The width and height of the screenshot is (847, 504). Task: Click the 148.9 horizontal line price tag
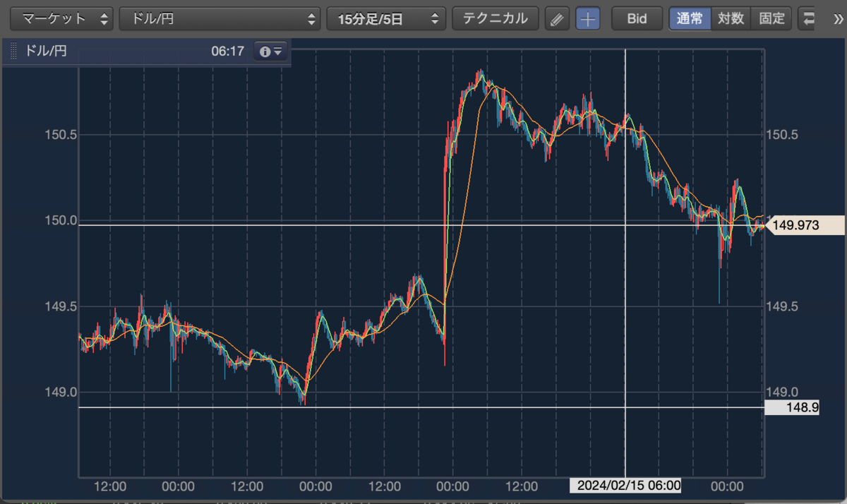coord(791,407)
